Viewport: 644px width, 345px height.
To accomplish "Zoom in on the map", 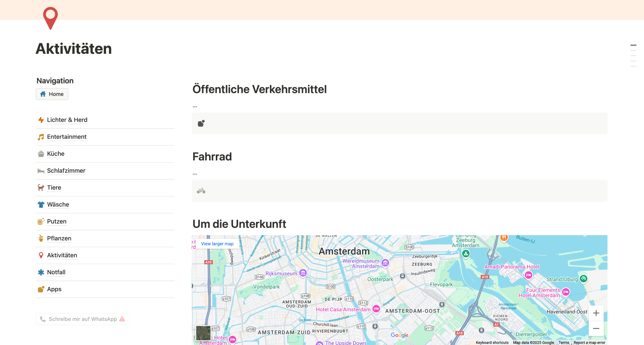I will 596,313.
